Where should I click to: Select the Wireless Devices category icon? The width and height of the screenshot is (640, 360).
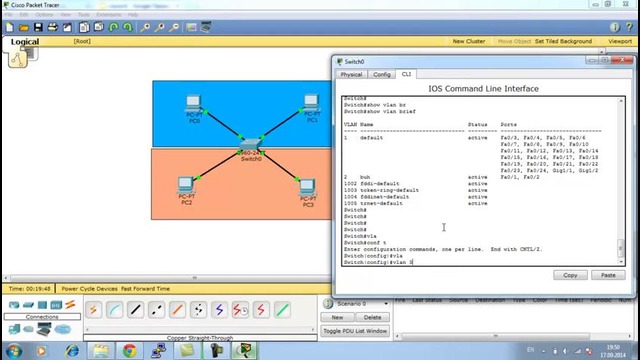[56, 305]
